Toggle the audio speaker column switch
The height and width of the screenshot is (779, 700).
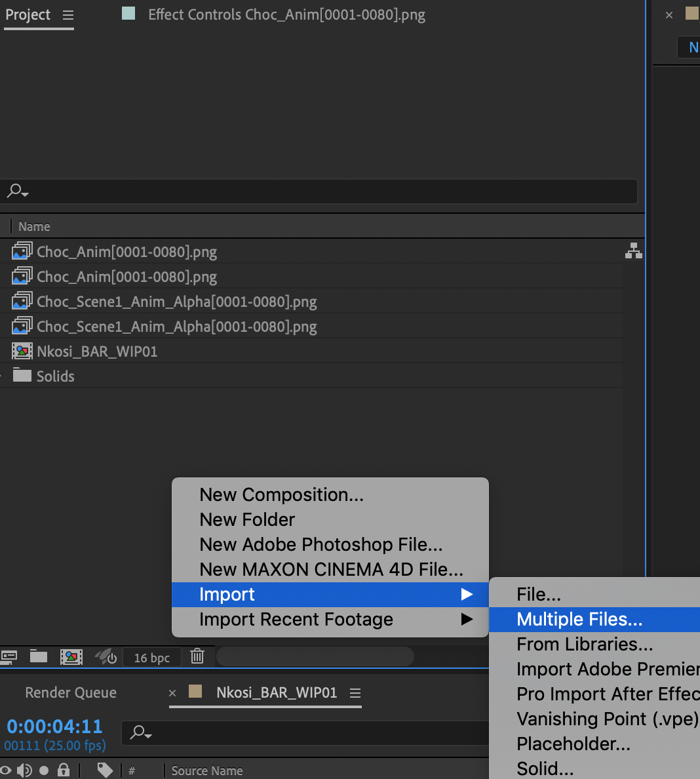click(x=24, y=770)
